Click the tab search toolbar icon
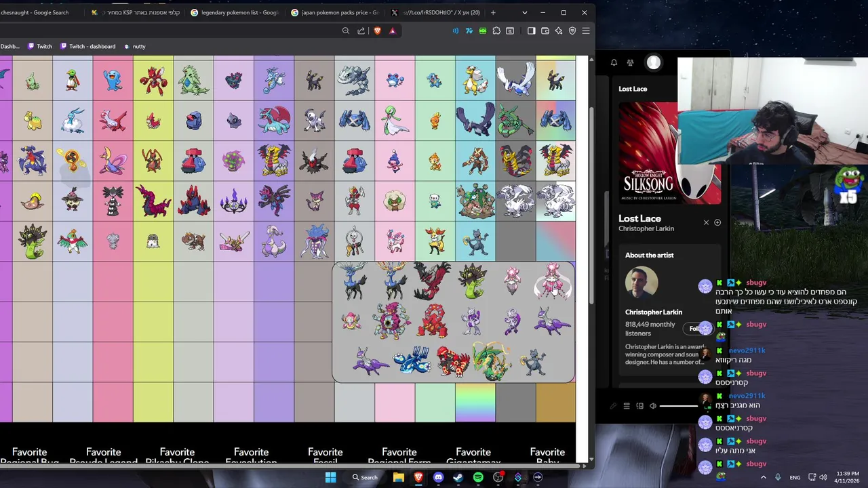This screenshot has height=488, width=868. pyautogui.click(x=510, y=30)
